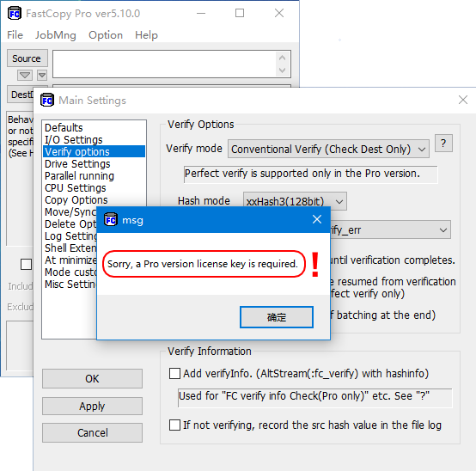Click the FastCopy icon in msg dialog title
Viewport: 476px width, 471px height.
pos(111,219)
